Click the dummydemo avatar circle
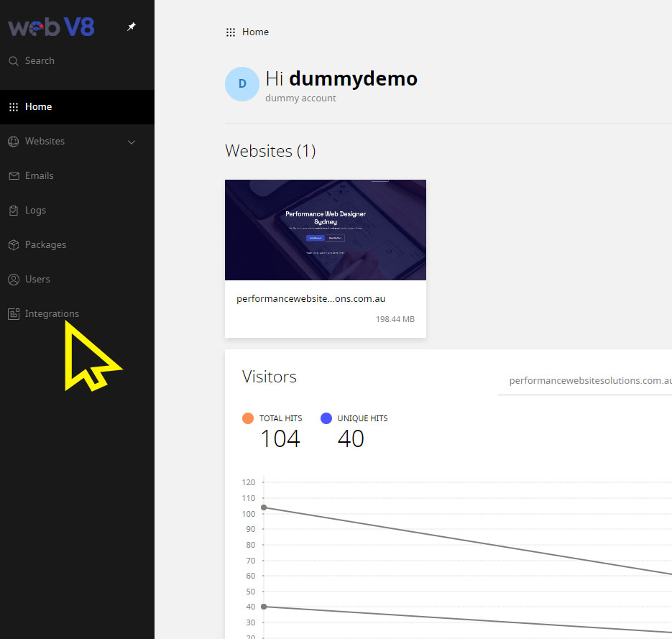 pos(241,83)
